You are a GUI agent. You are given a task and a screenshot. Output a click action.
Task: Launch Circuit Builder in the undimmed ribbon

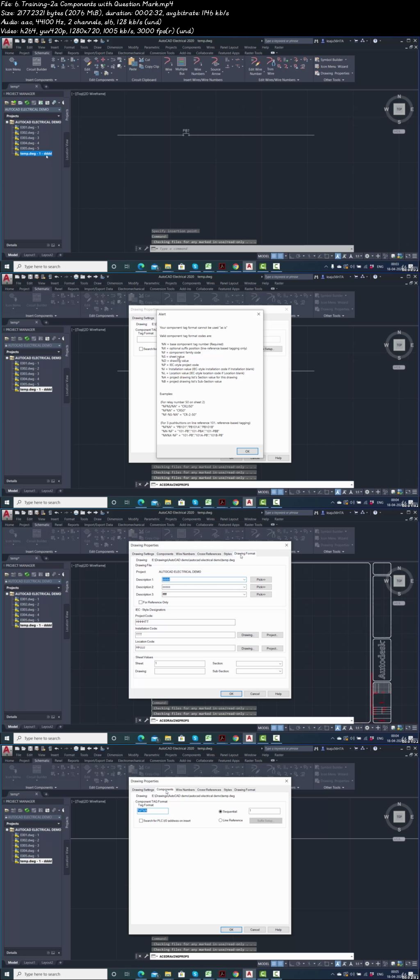[37, 64]
